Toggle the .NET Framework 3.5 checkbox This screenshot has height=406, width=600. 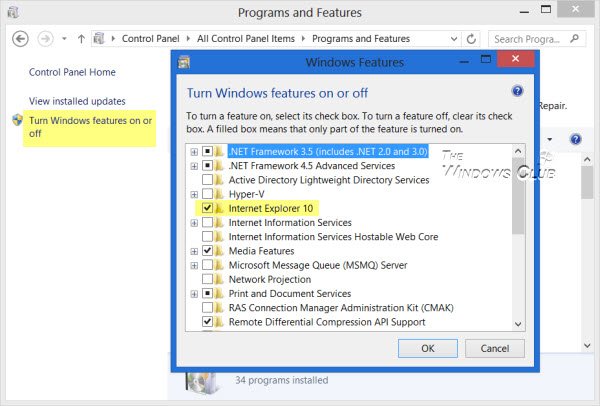(x=207, y=151)
